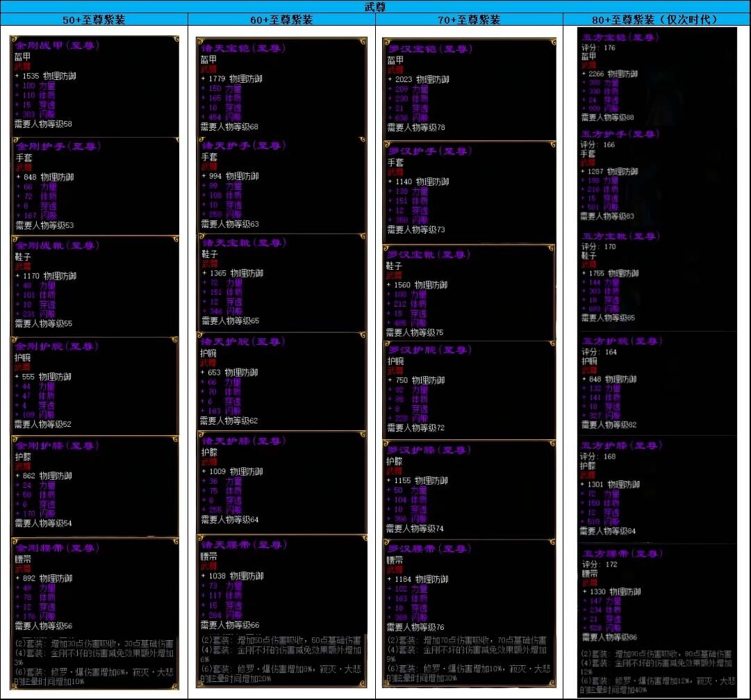Click the item name '金刚护腕（至尊）'
Screen dimensions: 751x700
tap(56, 346)
